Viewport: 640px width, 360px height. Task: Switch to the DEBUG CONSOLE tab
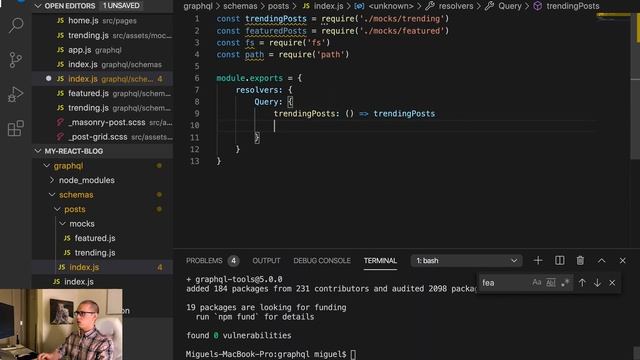[x=322, y=260]
